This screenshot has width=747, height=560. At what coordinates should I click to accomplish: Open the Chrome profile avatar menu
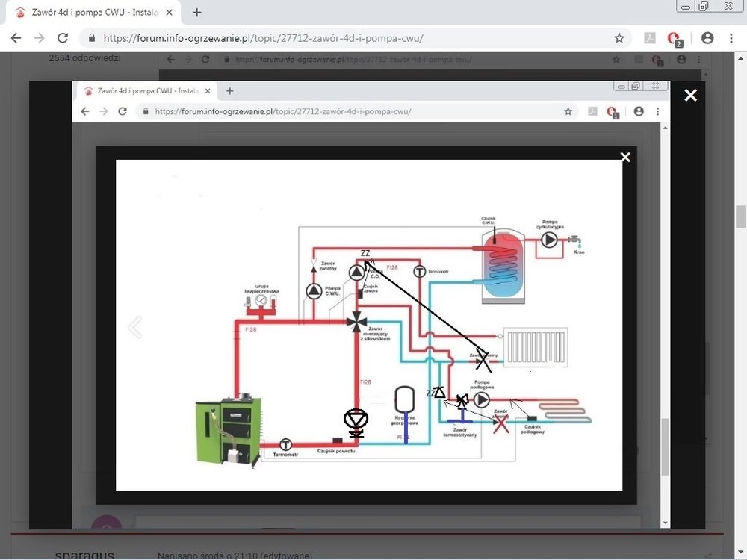click(x=707, y=38)
